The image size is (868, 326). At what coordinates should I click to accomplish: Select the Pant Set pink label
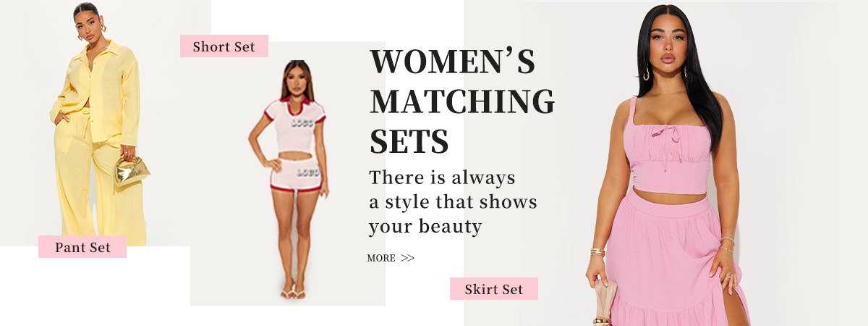tap(82, 247)
